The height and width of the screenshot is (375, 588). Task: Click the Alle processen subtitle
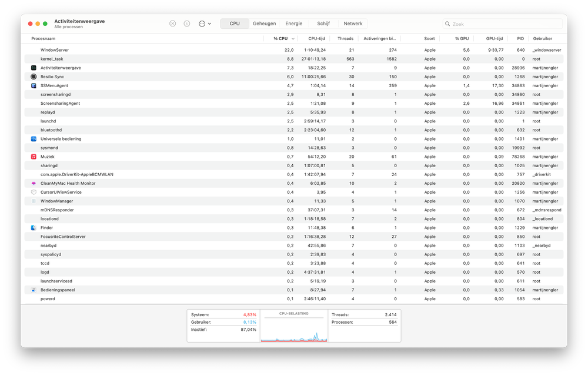pyautogui.click(x=68, y=27)
